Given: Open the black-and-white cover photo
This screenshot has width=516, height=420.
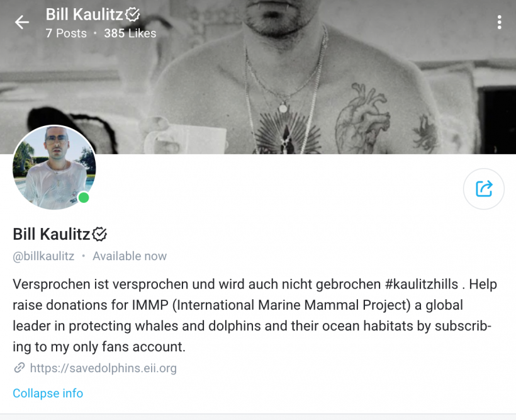Looking at the screenshot, I should pos(258,77).
